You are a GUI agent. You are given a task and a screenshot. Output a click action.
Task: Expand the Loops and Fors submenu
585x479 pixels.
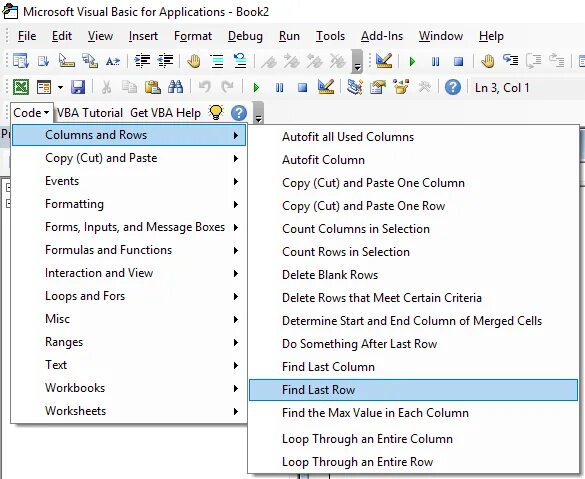point(129,296)
